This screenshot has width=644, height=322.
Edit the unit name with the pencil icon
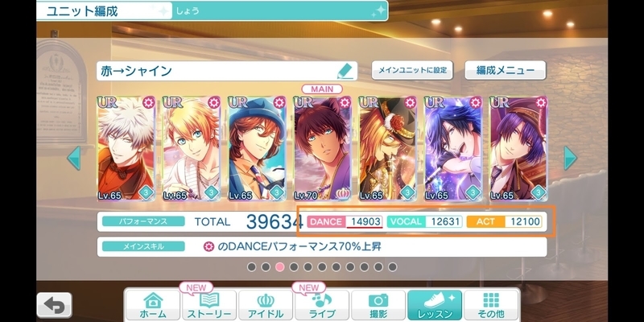coord(345,71)
